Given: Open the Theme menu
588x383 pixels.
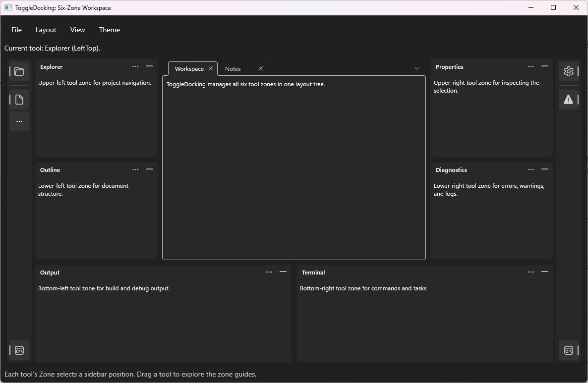Looking at the screenshot, I should point(110,30).
